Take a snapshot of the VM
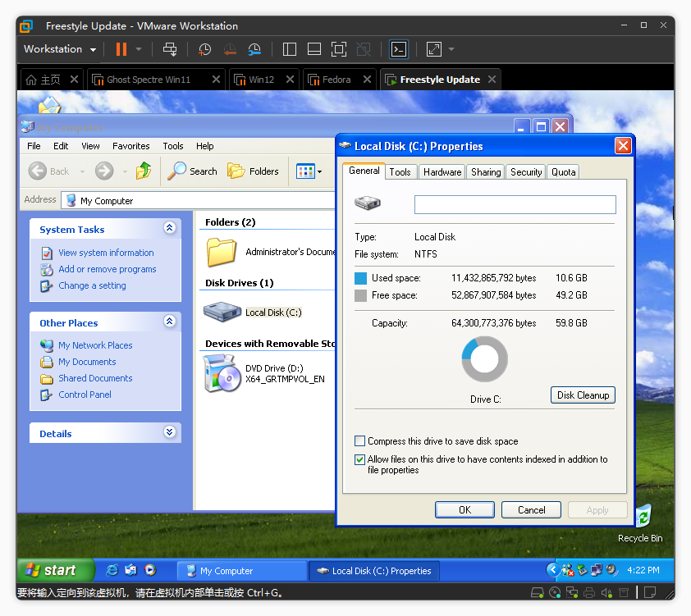This screenshot has height=616, width=691. 204,49
